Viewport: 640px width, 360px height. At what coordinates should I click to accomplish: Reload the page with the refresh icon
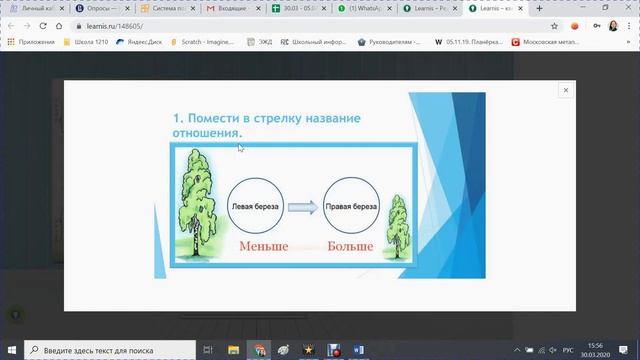click(x=43, y=26)
